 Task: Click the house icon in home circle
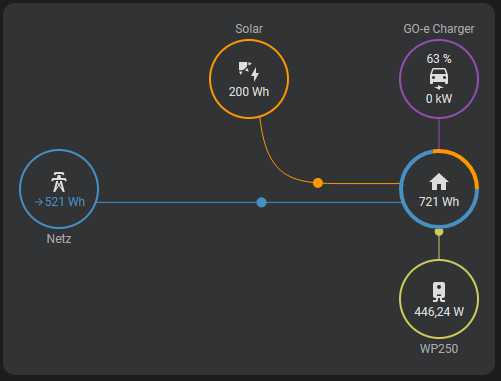[x=439, y=182]
